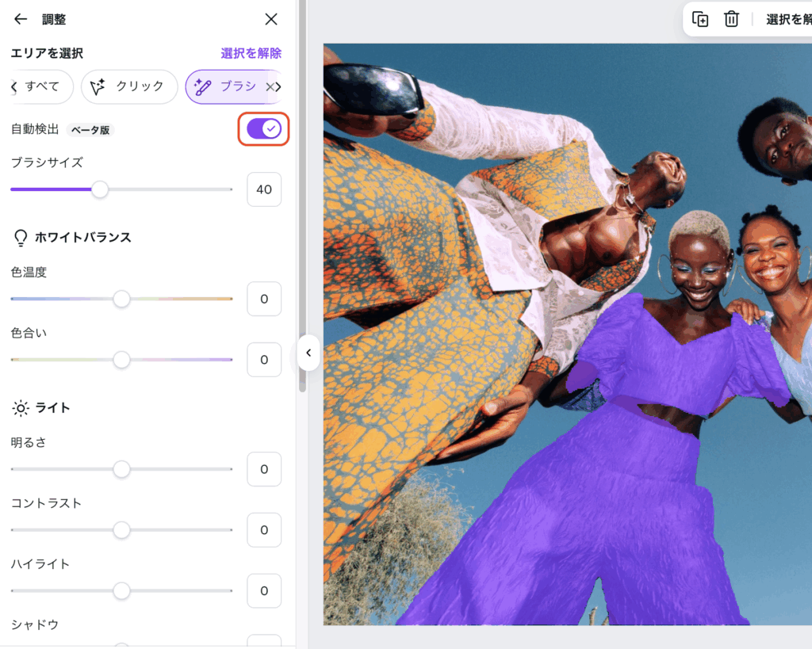Collapse the side panel with arrow handle

308,353
